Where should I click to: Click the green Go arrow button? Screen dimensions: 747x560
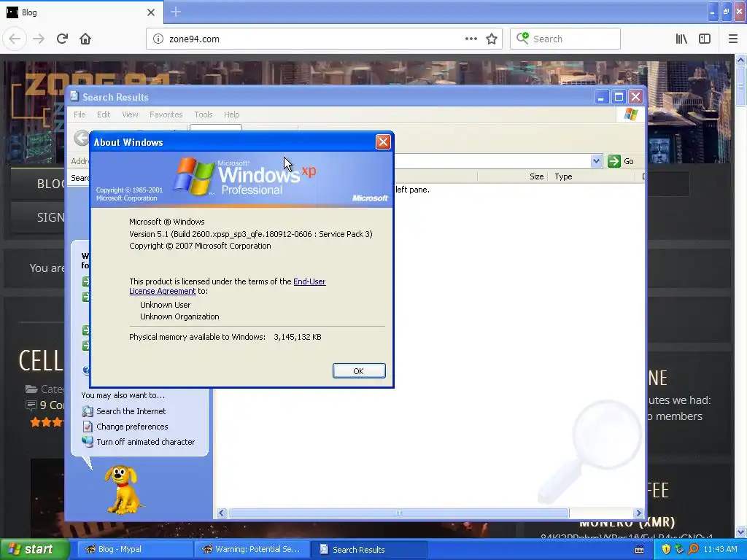point(614,161)
